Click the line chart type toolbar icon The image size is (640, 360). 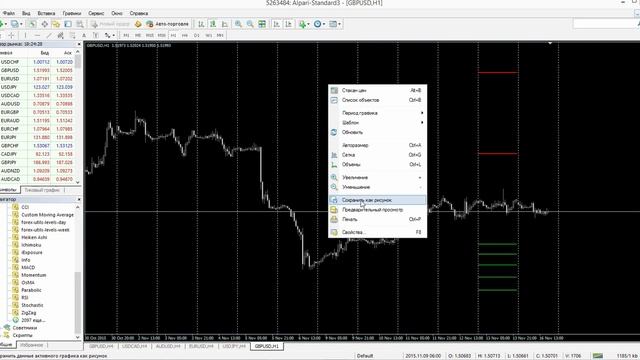pos(225,24)
